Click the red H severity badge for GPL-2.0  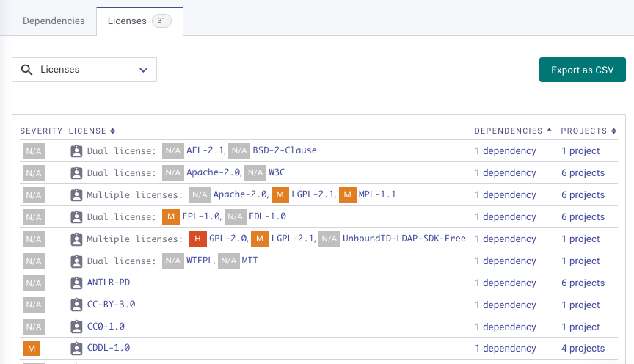coord(197,239)
